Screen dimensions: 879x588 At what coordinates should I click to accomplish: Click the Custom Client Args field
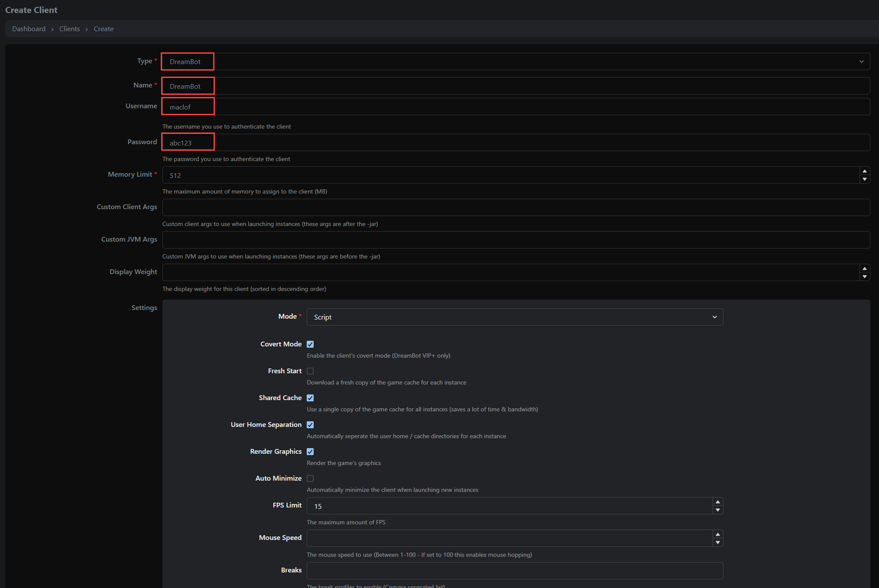(x=516, y=207)
